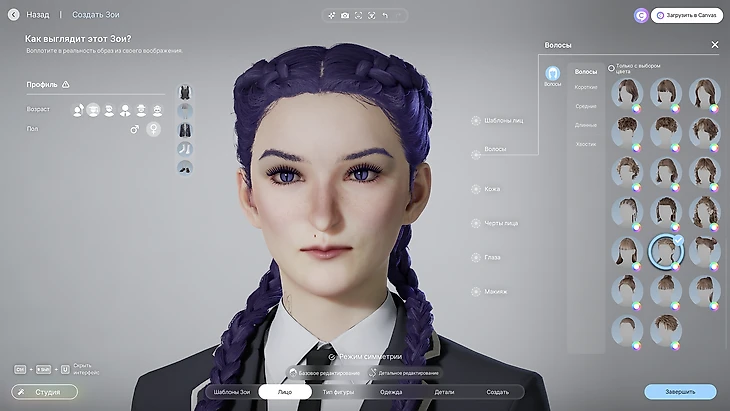Open the Шаблоны Зои tab

232,392
